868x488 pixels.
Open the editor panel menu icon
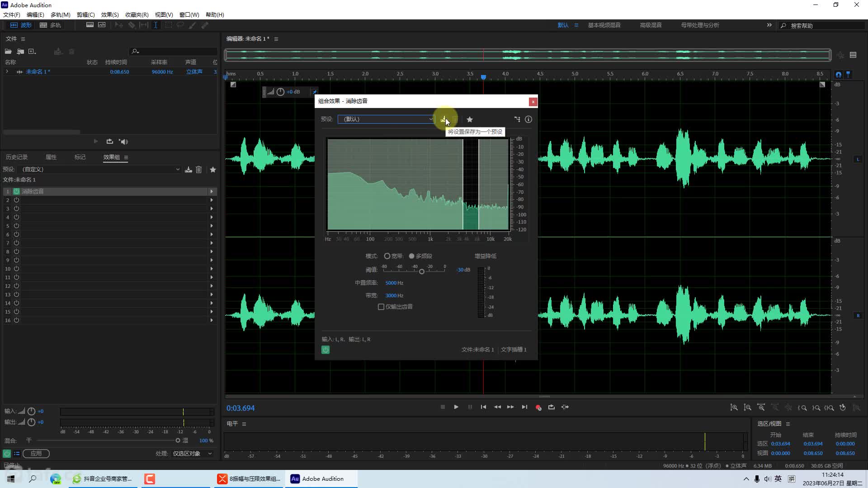(x=276, y=39)
